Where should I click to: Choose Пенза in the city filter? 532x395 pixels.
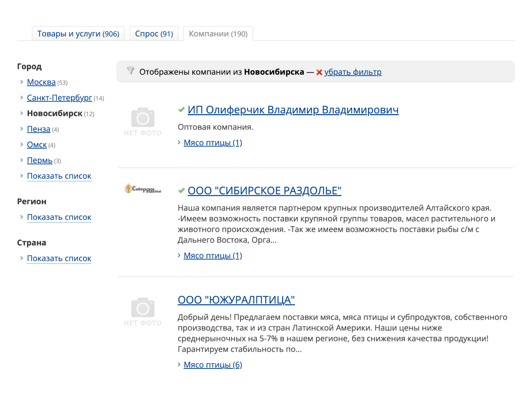(x=38, y=129)
